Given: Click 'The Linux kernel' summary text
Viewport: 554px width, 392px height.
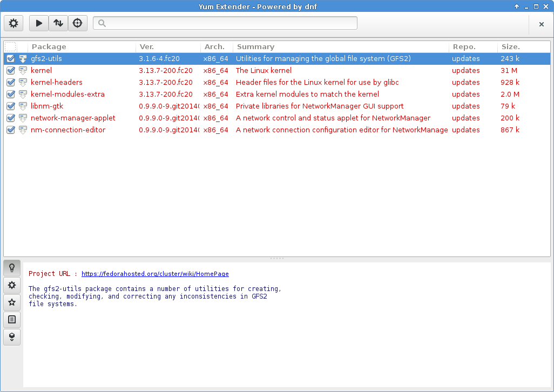Looking at the screenshot, I should tap(264, 71).
